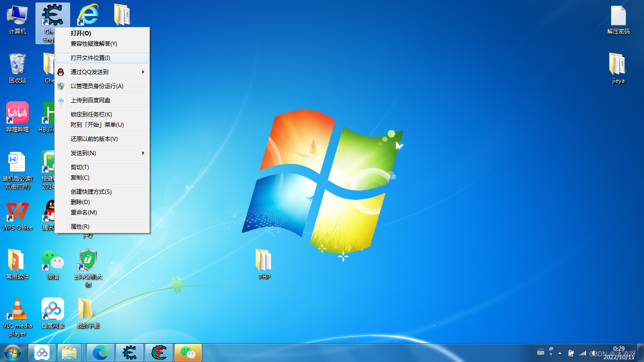Viewport: 644px width, 362px height.
Task: Click Show desktop button at taskbar end
Action: tap(640, 353)
